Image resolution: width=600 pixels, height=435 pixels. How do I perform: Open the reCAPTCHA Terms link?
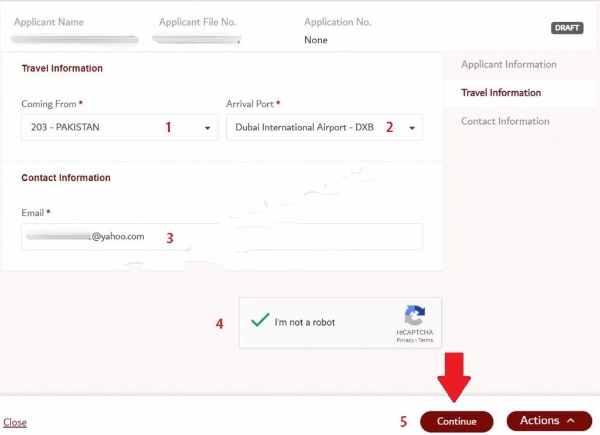(x=426, y=340)
